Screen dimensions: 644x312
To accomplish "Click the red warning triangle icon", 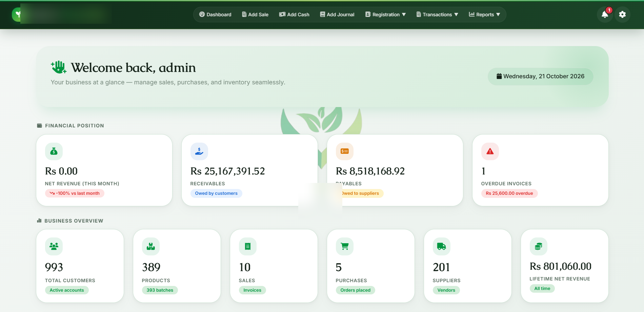I will [x=490, y=151].
